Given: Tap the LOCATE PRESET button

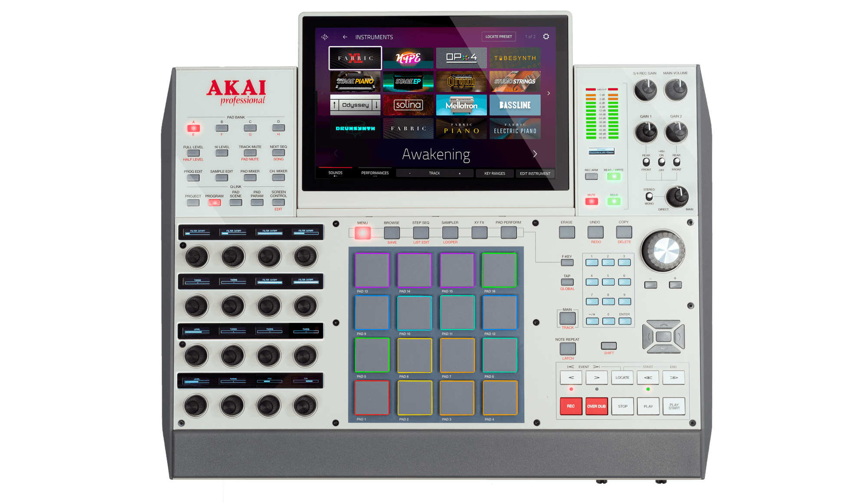Looking at the screenshot, I should (x=499, y=37).
